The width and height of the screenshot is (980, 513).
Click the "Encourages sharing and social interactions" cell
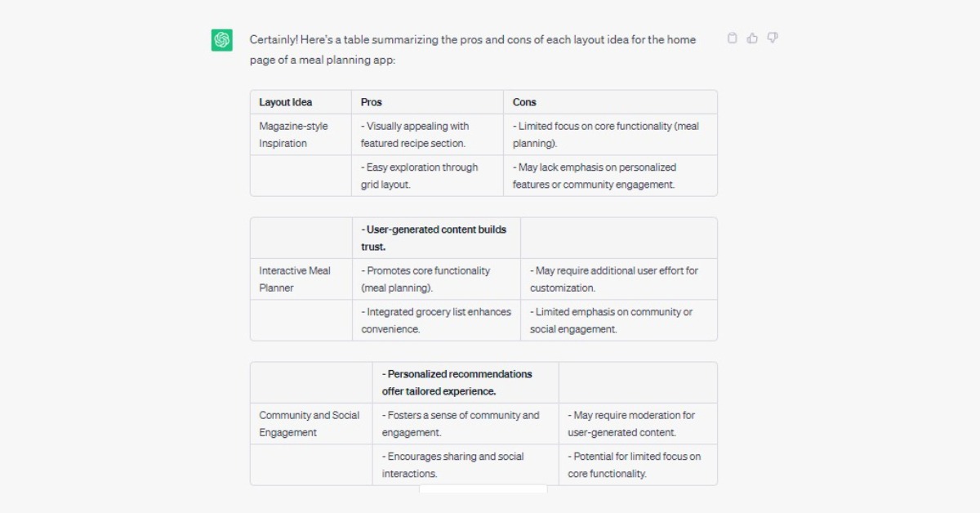point(452,465)
